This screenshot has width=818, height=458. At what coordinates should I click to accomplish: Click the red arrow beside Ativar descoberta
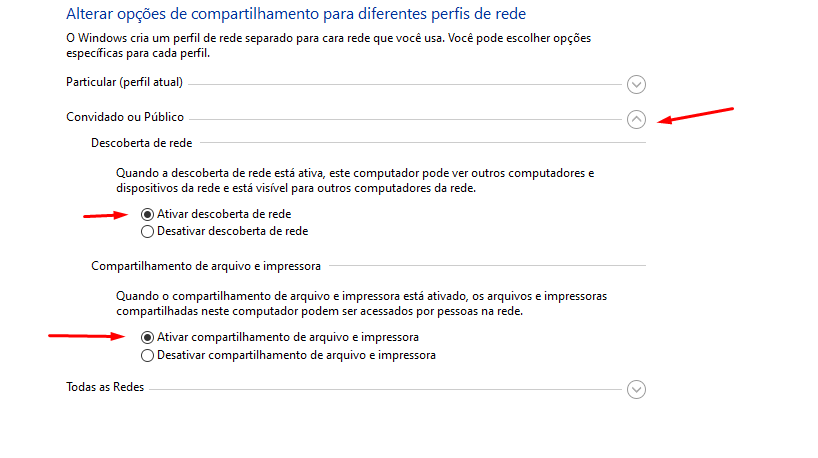pyautogui.click(x=105, y=215)
